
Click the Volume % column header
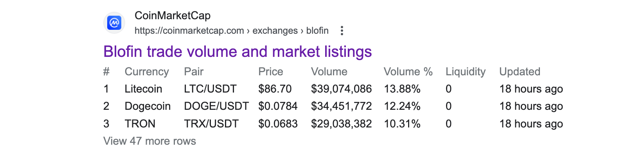click(x=408, y=72)
